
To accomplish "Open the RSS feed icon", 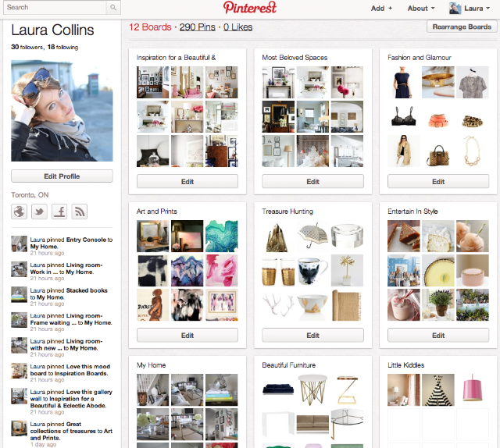I will click(80, 212).
